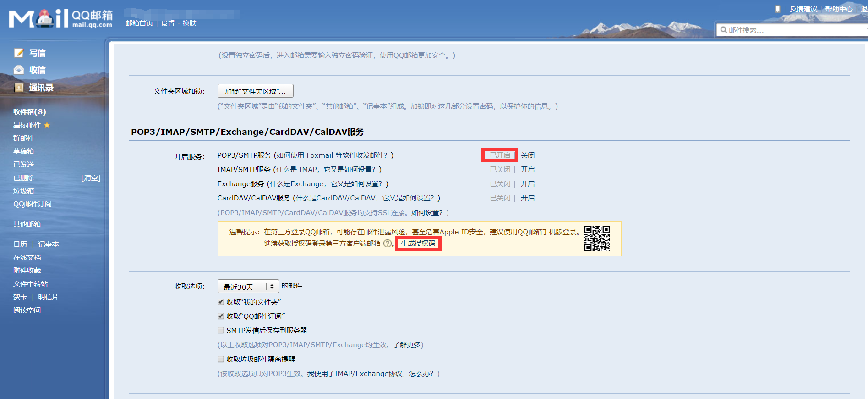868x399 pixels.
Task: Open 什么是 IMAP help link
Action: 327,170
